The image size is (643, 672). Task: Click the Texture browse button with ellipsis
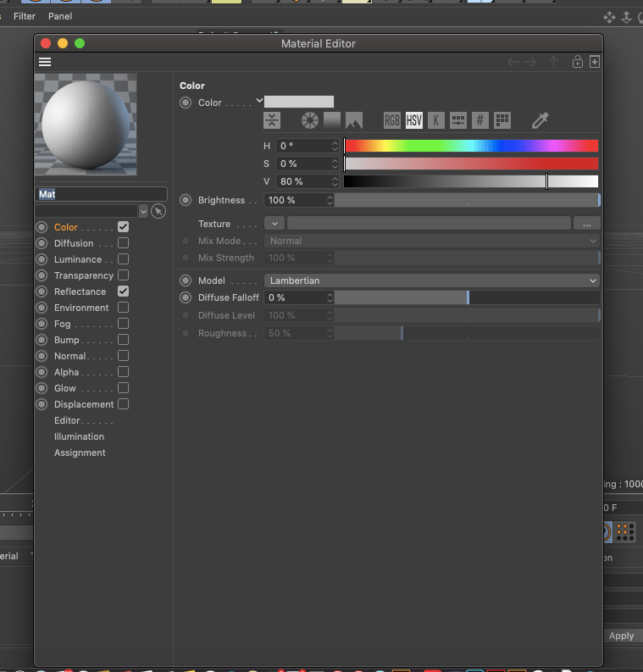586,224
